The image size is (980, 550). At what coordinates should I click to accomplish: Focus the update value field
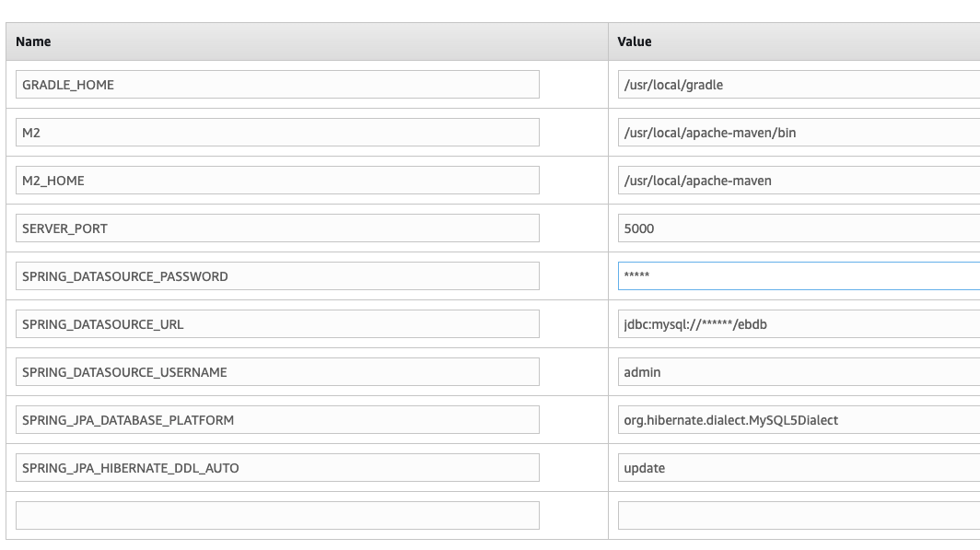[798, 468]
